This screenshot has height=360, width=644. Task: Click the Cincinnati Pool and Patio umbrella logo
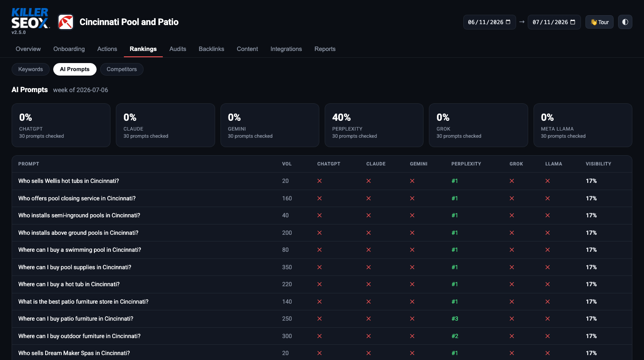[66, 22]
